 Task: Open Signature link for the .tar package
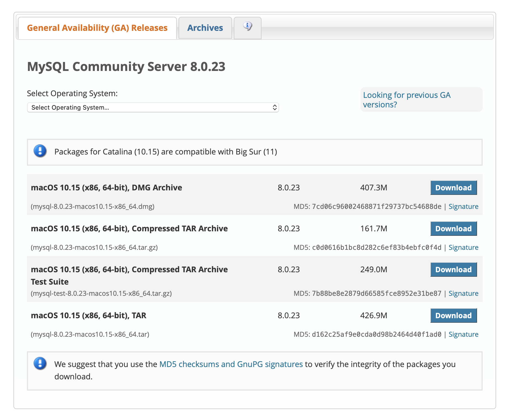coord(463,334)
